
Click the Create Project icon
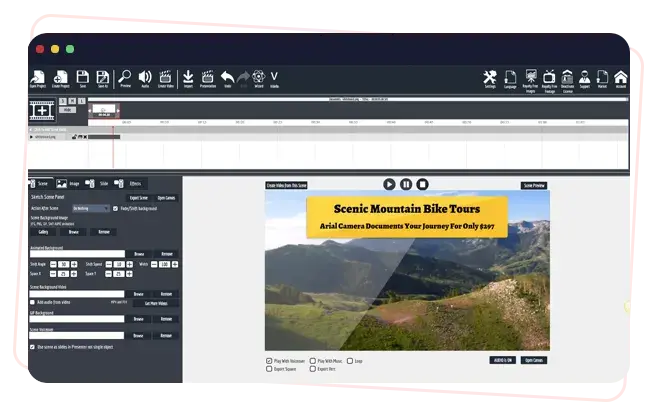pyautogui.click(x=60, y=78)
